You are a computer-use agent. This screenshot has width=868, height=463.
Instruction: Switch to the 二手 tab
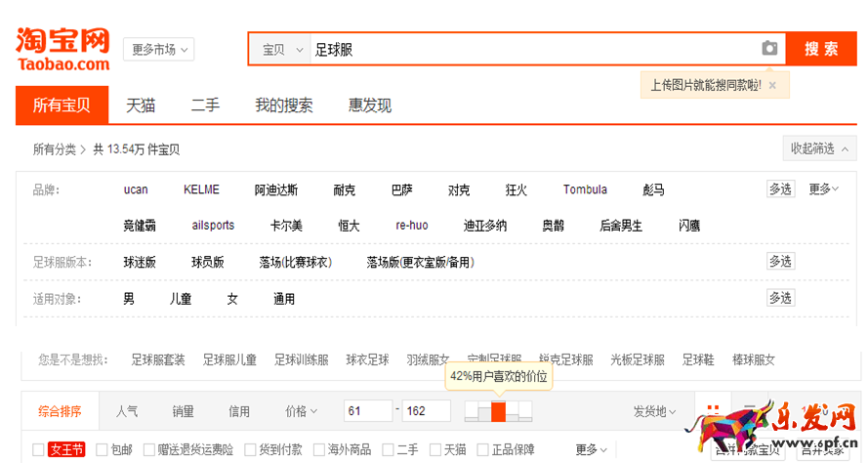click(205, 105)
